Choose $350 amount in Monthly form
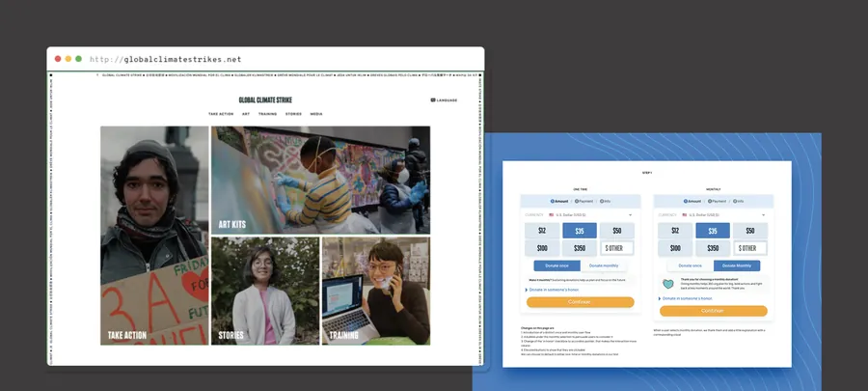Screen dimensions: 868x391 713,248
